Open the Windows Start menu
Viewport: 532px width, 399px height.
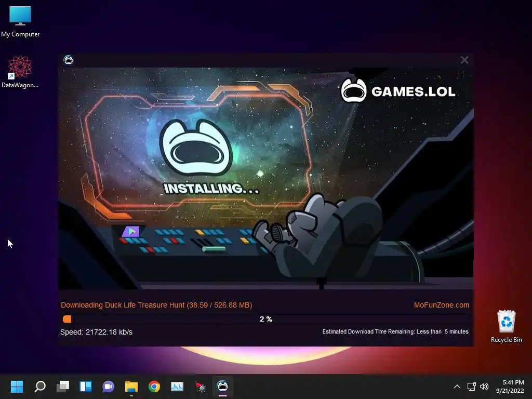tap(17, 387)
